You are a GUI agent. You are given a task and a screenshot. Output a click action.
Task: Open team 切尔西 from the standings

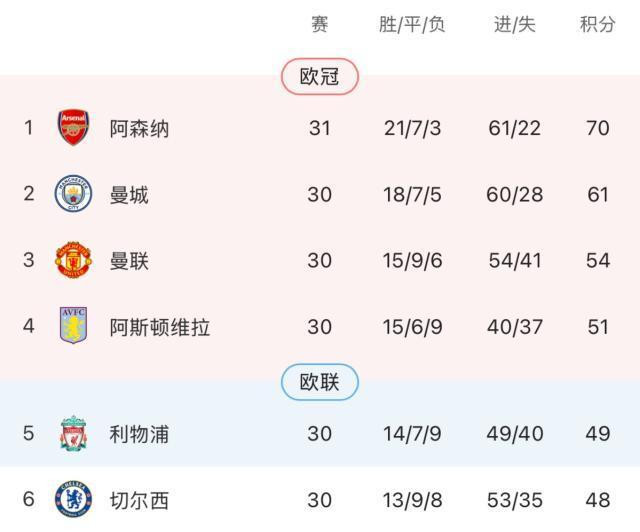[x=139, y=500]
